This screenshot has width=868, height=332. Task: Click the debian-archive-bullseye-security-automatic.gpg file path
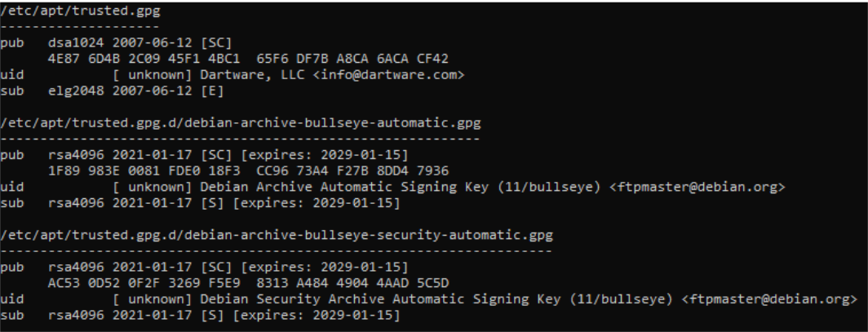point(277,235)
